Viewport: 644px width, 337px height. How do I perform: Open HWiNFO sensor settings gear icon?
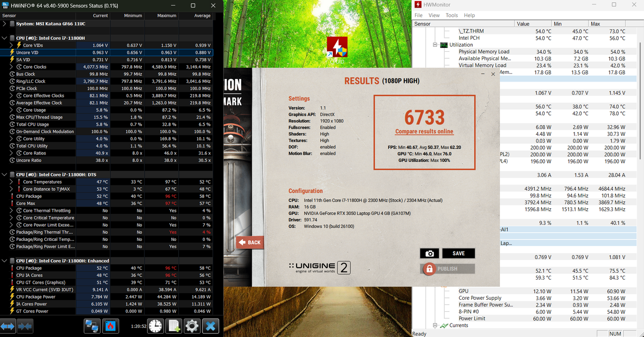(192, 326)
